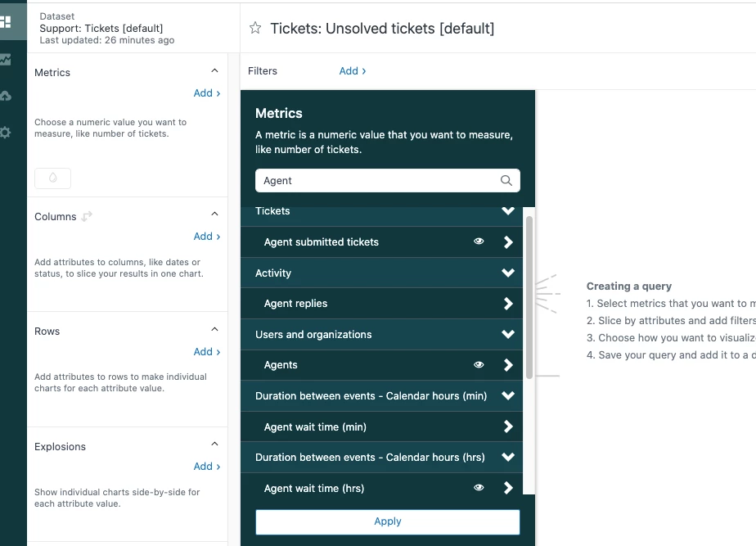Collapse the Users and organizations category
The width and height of the screenshot is (756, 546).
(x=508, y=334)
